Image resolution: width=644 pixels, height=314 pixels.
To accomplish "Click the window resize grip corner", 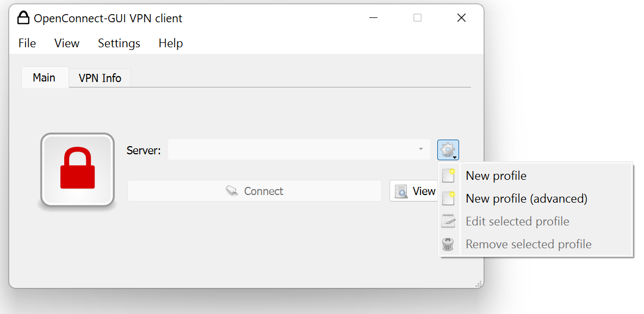I will click(x=479, y=284).
